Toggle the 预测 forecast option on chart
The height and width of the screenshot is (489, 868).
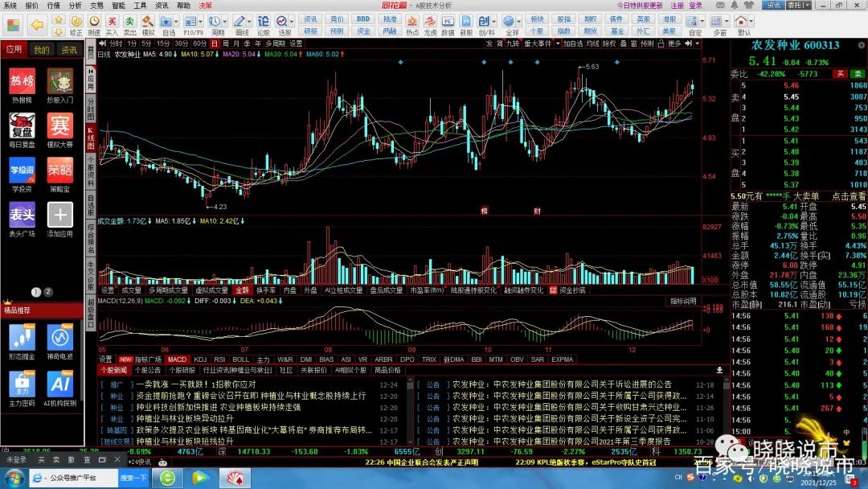(x=646, y=43)
